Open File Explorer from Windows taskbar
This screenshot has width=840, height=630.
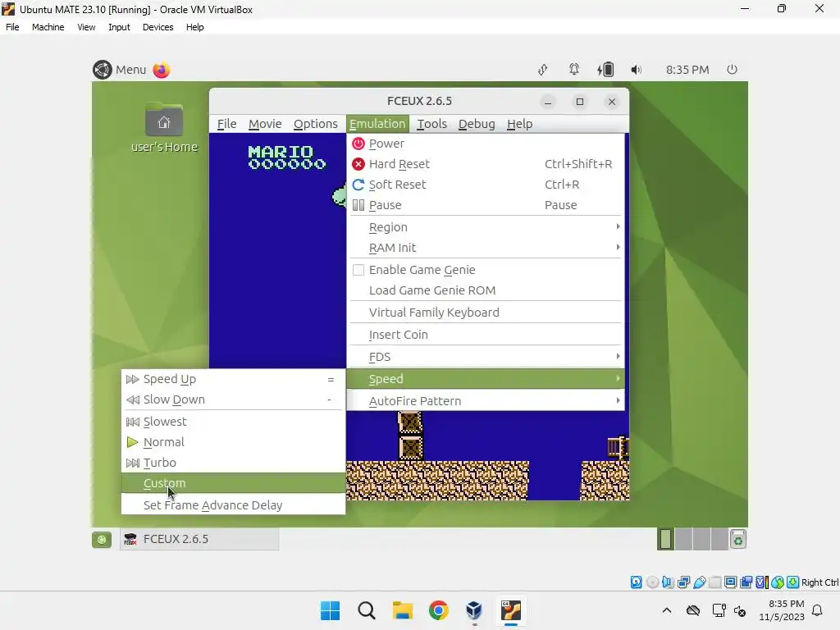point(402,610)
